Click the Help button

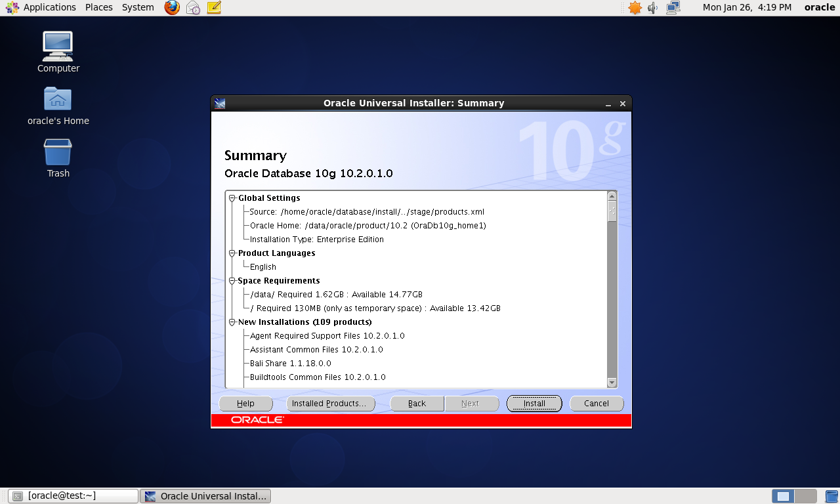pyautogui.click(x=245, y=404)
